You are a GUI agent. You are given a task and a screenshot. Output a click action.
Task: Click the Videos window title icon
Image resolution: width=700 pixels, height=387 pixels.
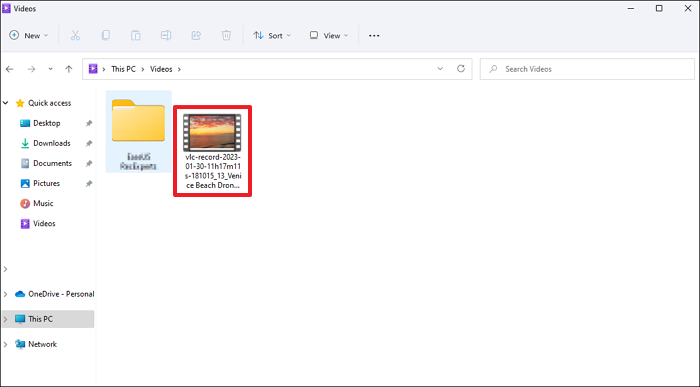pos(6,8)
